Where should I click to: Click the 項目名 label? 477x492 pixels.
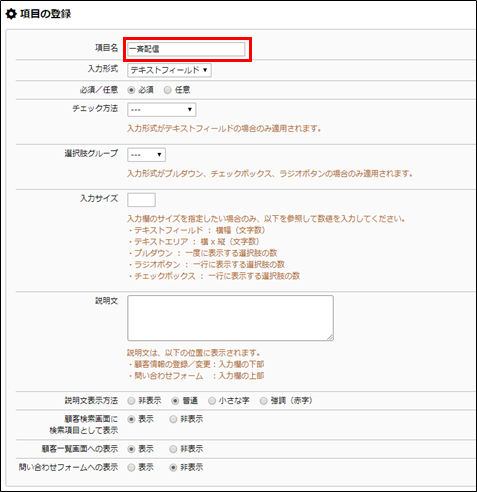click(x=107, y=48)
